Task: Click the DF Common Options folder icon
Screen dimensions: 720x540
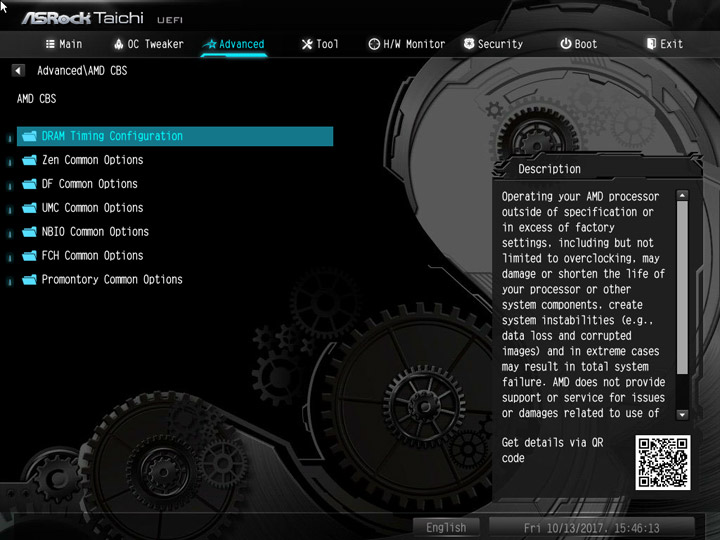Action: (29, 184)
